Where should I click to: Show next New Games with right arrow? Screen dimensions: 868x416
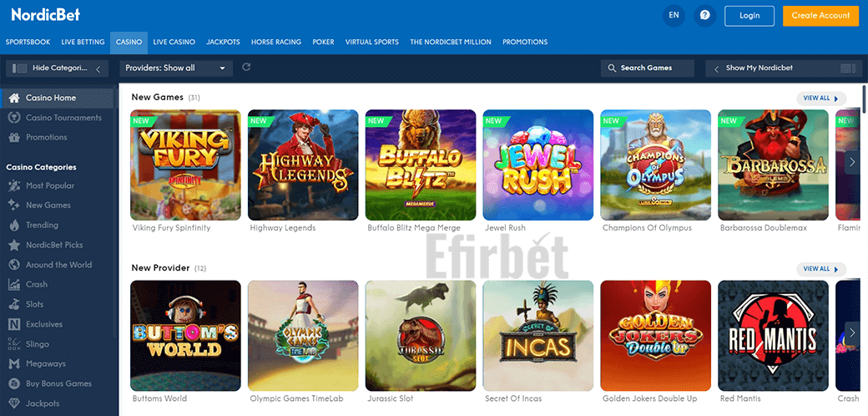pyautogui.click(x=852, y=162)
